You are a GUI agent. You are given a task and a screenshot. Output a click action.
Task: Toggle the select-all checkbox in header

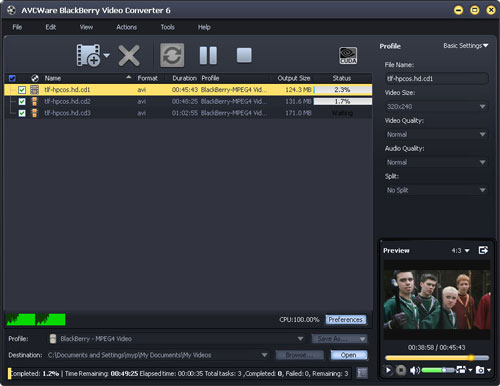tap(12, 78)
